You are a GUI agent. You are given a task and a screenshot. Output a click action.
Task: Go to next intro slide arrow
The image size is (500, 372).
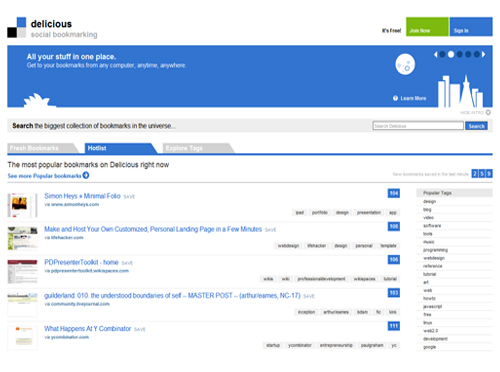[x=483, y=54]
